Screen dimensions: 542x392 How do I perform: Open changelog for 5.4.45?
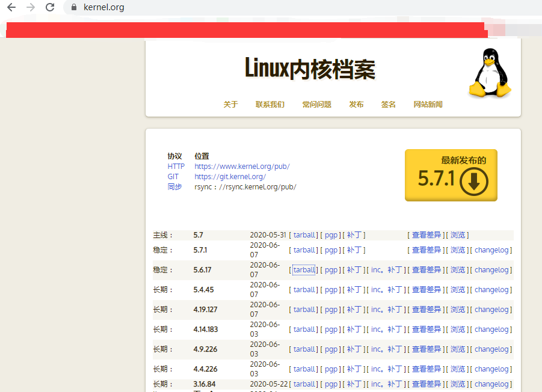[x=491, y=290]
